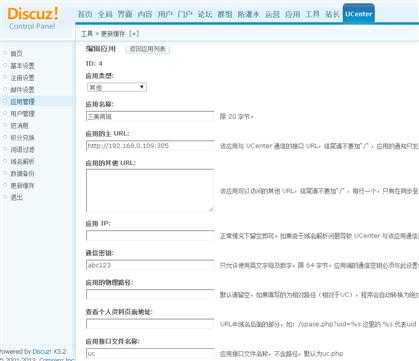This screenshot has height=361, width=419.
Task: Select 应用管理 in the sidebar
Action: pyautogui.click(x=22, y=102)
